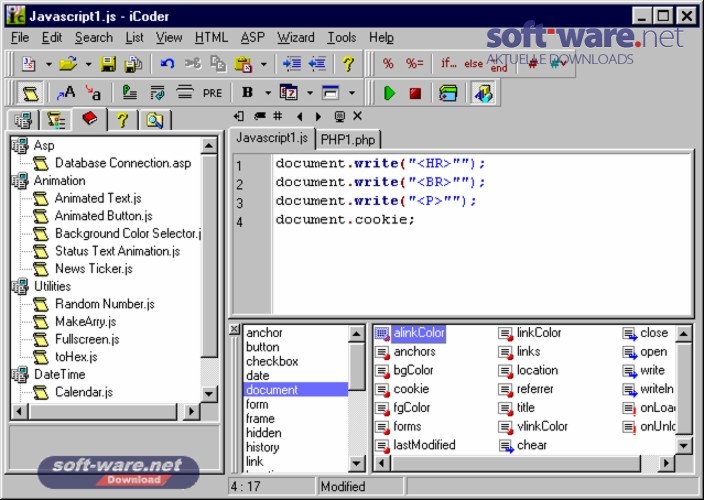Open dropdown next to calendar icon
Image resolution: width=704 pixels, height=500 pixels.
click(310, 93)
